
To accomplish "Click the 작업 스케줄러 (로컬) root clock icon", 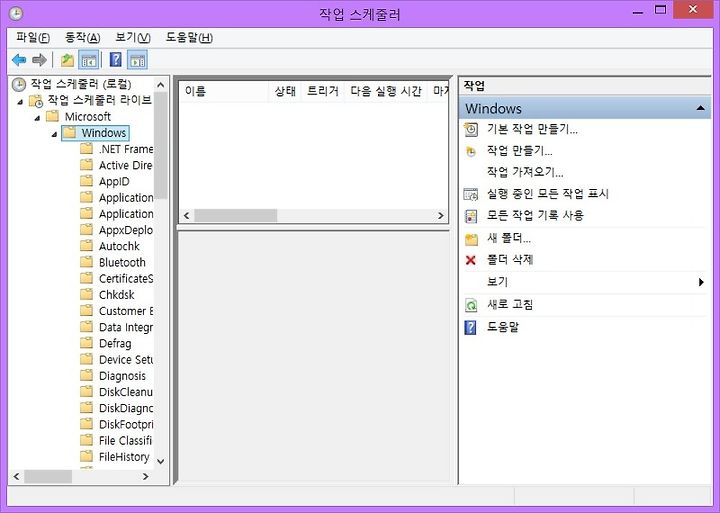I will pyautogui.click(x=19, y=84).
